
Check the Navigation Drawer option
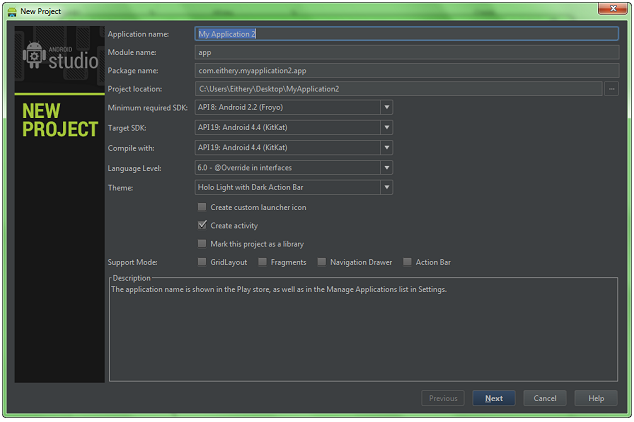point(321,262)
